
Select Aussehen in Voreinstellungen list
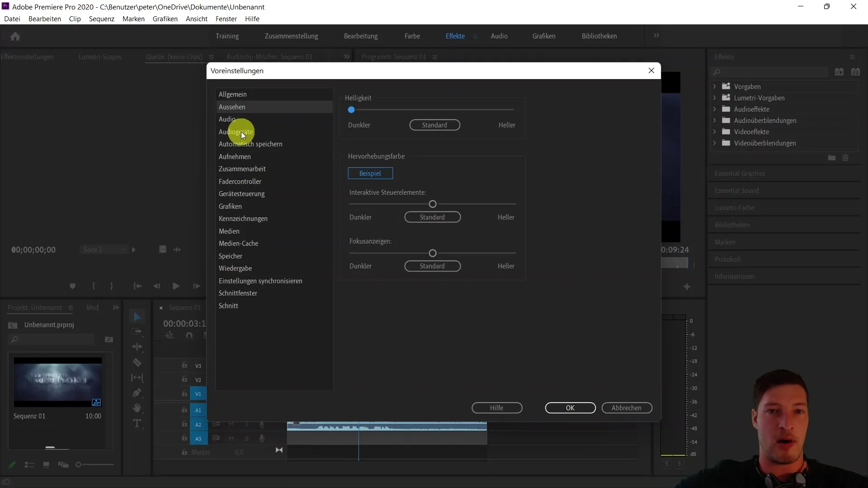232,107
